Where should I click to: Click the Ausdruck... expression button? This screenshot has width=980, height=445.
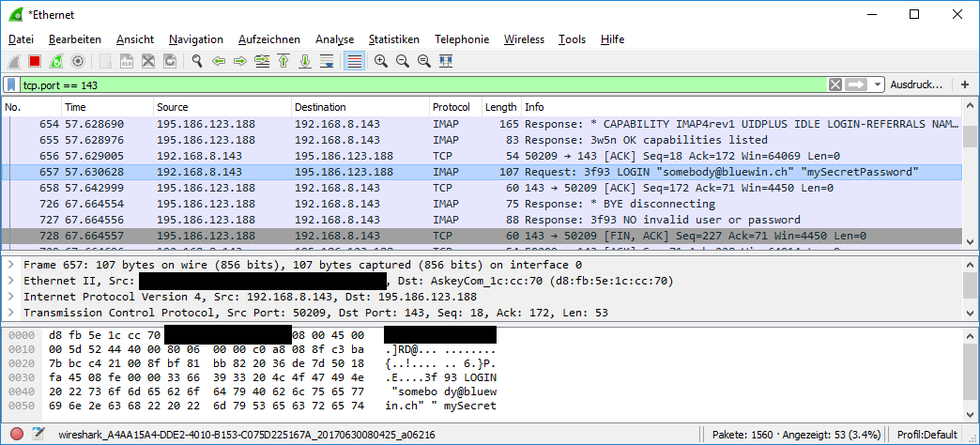(915, 84)
